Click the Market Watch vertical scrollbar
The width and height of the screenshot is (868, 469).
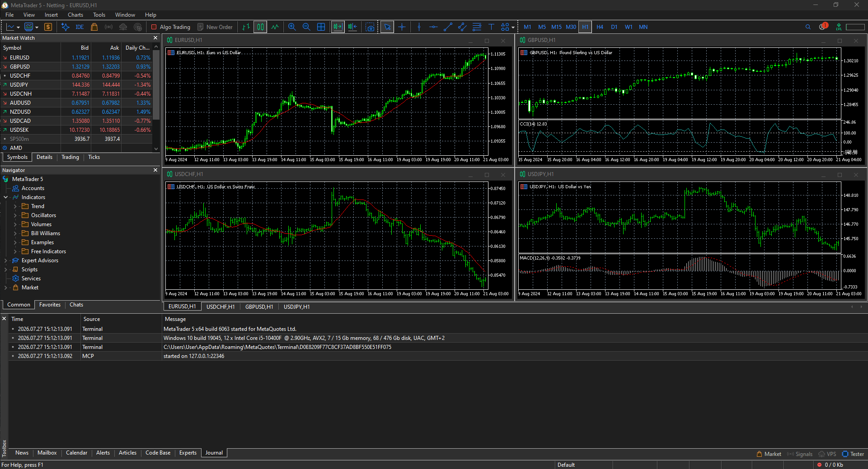click(x=156, y=85)
